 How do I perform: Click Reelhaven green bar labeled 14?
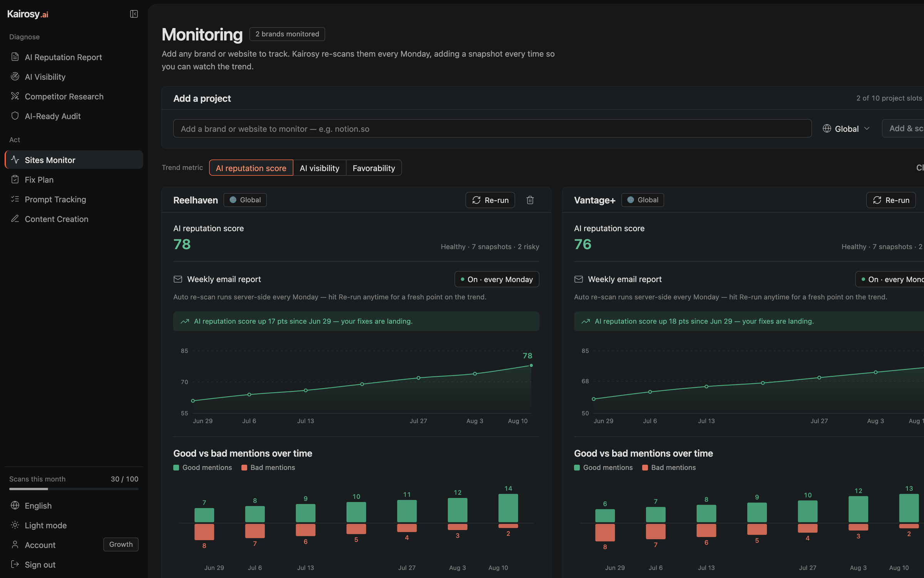point(508,508)
